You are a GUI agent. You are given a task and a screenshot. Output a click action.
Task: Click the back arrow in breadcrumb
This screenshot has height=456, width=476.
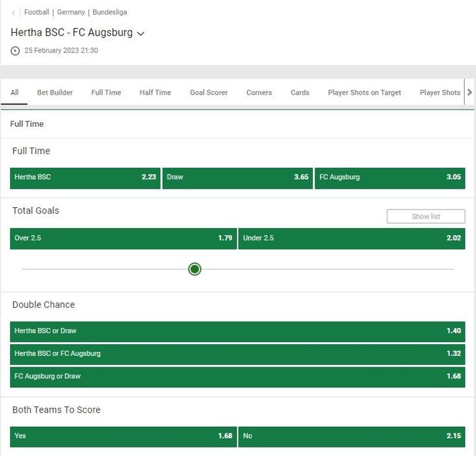(13, 13)
